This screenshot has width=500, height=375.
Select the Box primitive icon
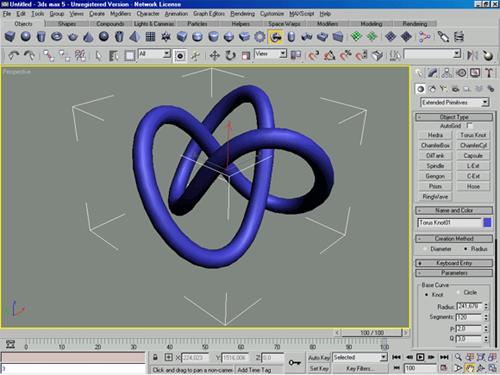pos(10,36)
